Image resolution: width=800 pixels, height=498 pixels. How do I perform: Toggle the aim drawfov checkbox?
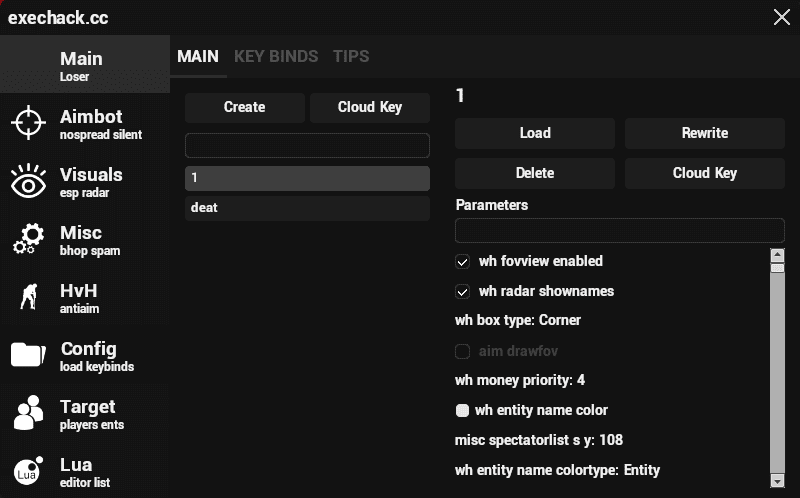click(463, 351)
